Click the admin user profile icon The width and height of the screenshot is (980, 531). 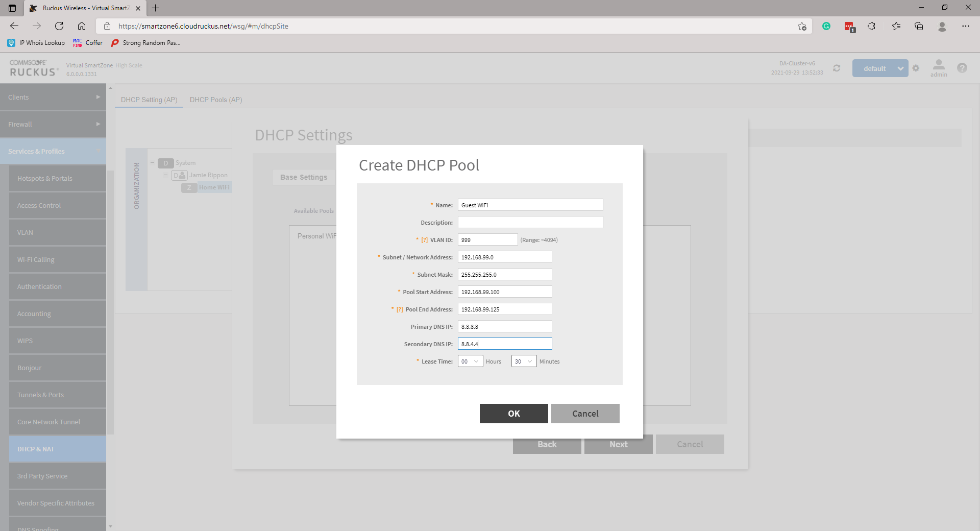click(938, 68)
